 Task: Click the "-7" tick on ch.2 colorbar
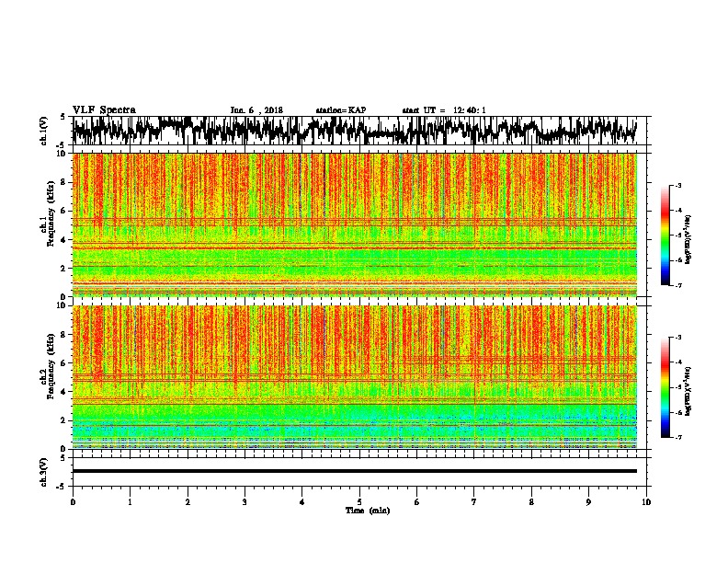click(677, 437)
